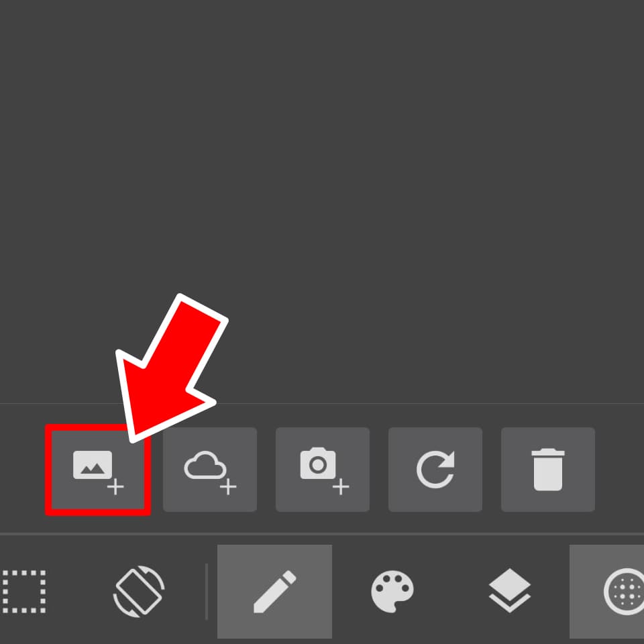Click the vertical divider left of the pencil
Viewport: 644px width, 644px height.
pos(207,592)
